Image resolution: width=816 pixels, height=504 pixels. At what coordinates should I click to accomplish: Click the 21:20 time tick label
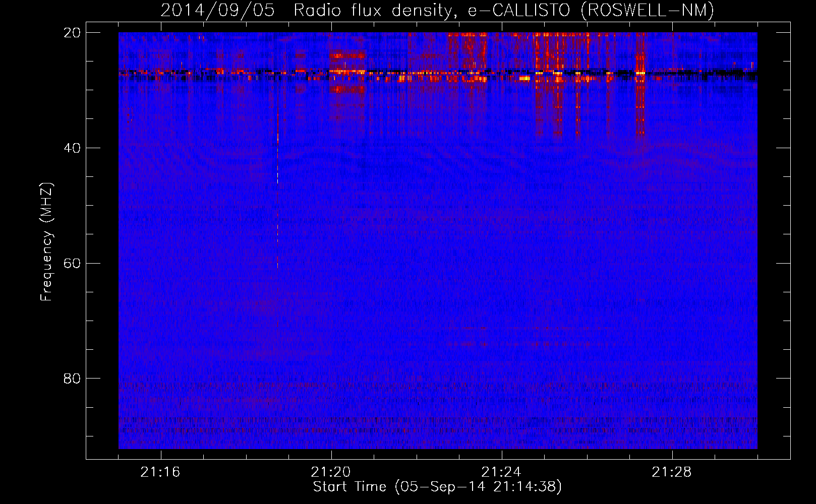click(331, 472)
